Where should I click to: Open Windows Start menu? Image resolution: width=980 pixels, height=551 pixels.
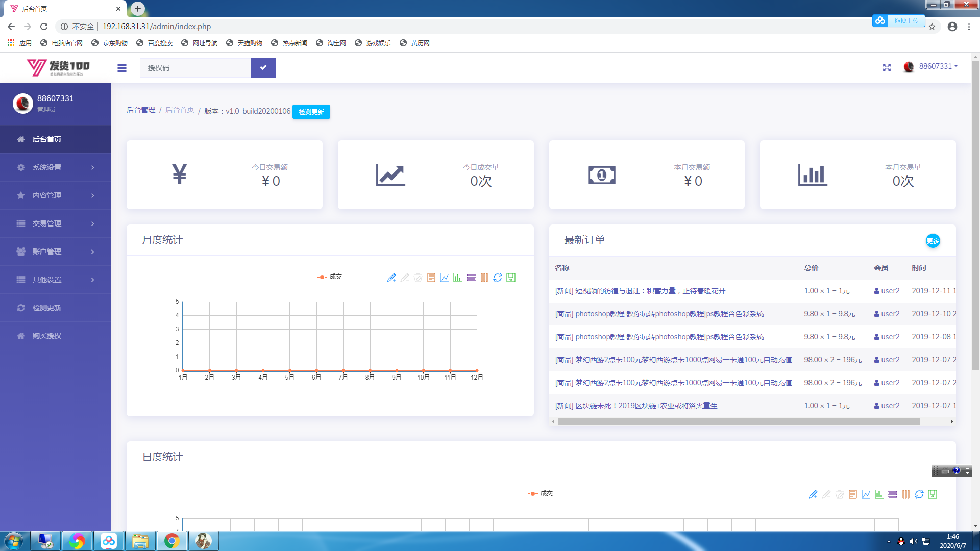coord(14,541)
